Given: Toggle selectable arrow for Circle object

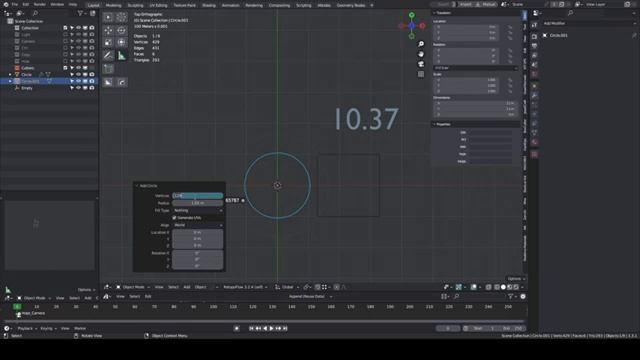Looking at the screenshot, I should point(72,75).
